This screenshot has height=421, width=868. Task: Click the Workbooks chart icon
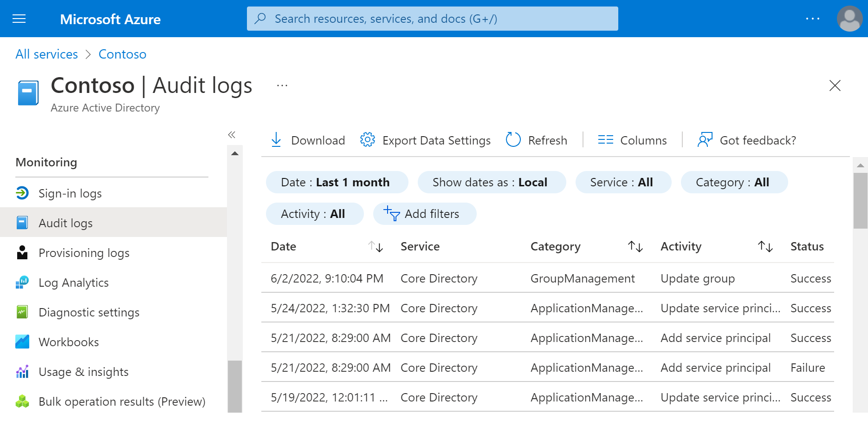click(x=22, y=342)
